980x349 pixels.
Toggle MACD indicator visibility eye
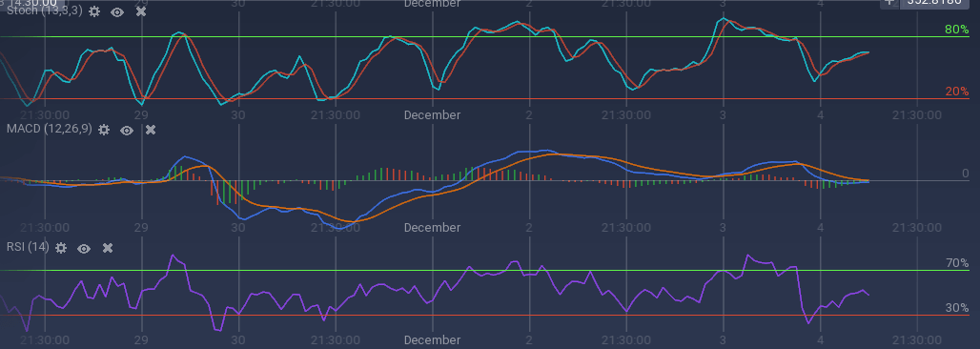[127, 130]
